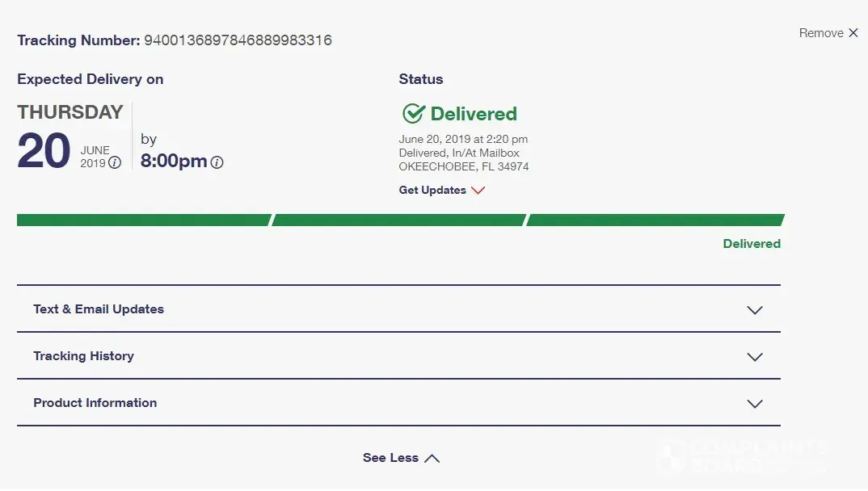Click the last green progress bar segment
Screen dimensions: 868x491
(655, 220)
